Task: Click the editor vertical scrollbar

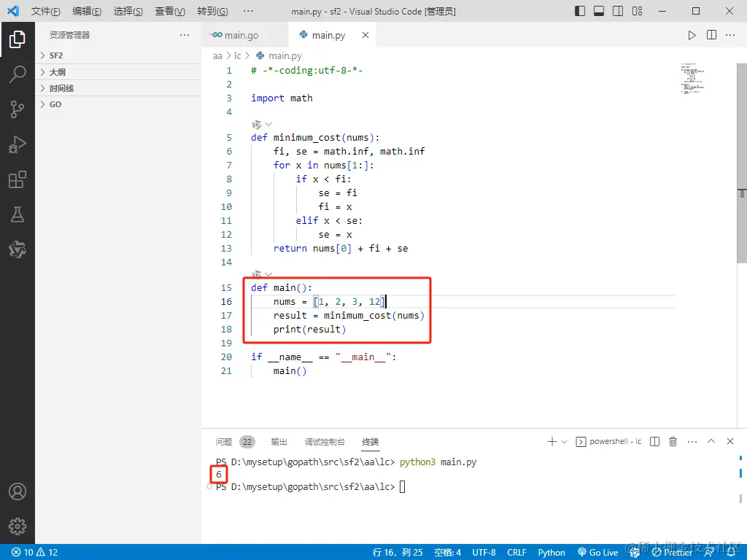Action: coord(742,163)
